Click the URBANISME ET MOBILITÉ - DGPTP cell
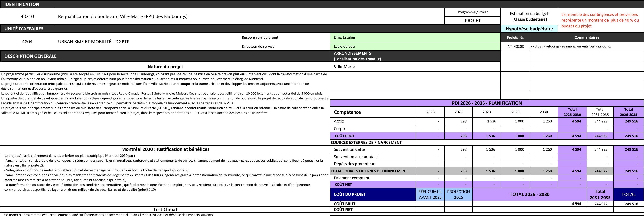Image resolution: width=644 pixels, height=216 pixels. [x=94, y=42]
